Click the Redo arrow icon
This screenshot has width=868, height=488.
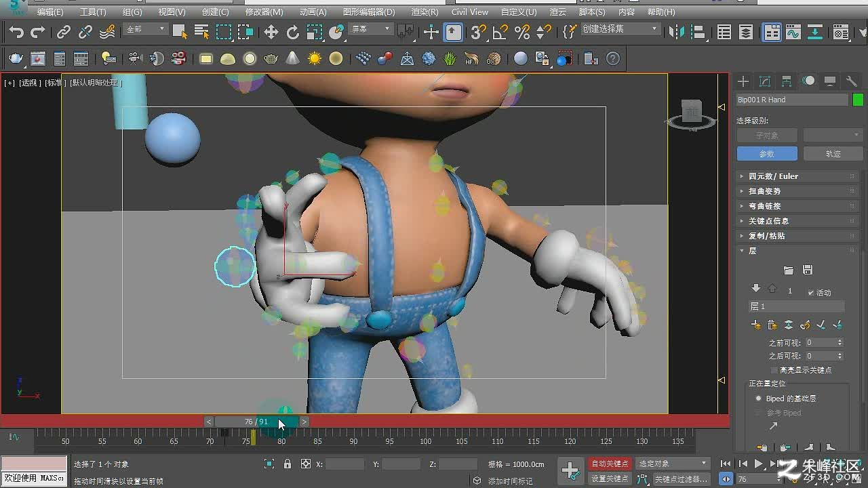coord(38,32)
